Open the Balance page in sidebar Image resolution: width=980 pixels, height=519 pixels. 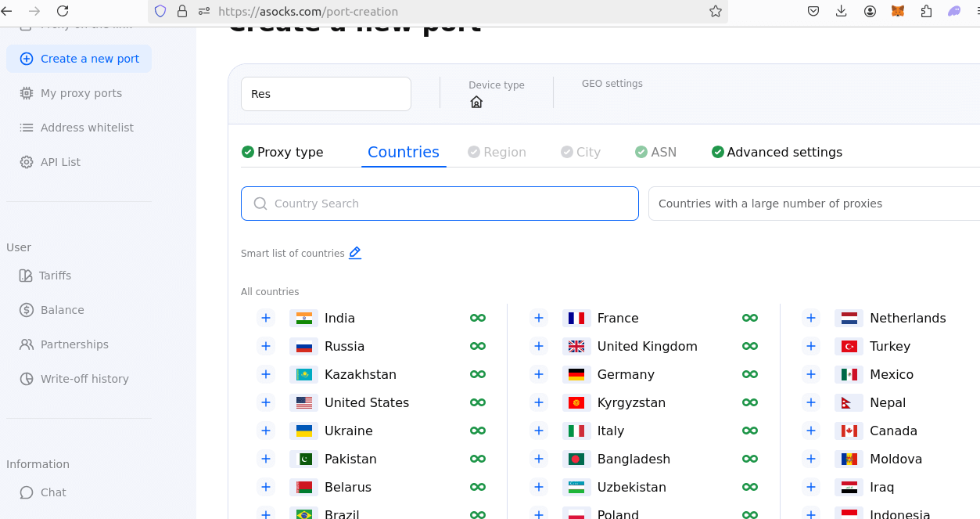coord(62,310)
